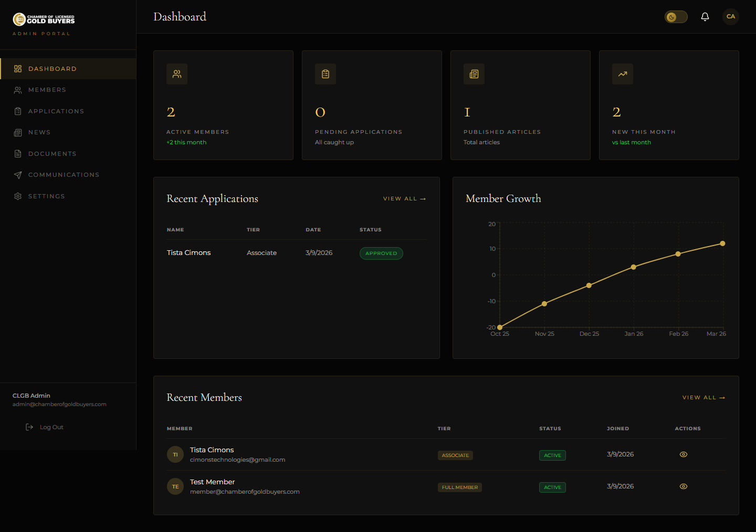
Task: Click the notifications bell icon
Action: pyautogui.click(x=705, y=17)
